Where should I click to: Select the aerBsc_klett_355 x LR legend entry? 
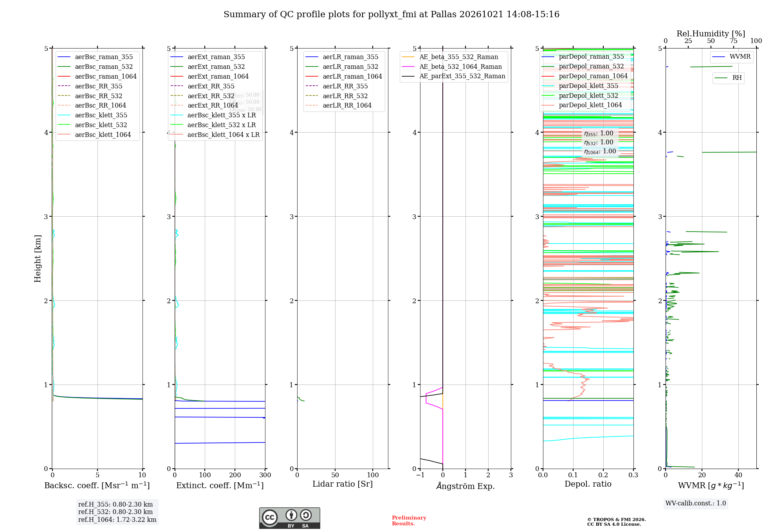point(213,115)
